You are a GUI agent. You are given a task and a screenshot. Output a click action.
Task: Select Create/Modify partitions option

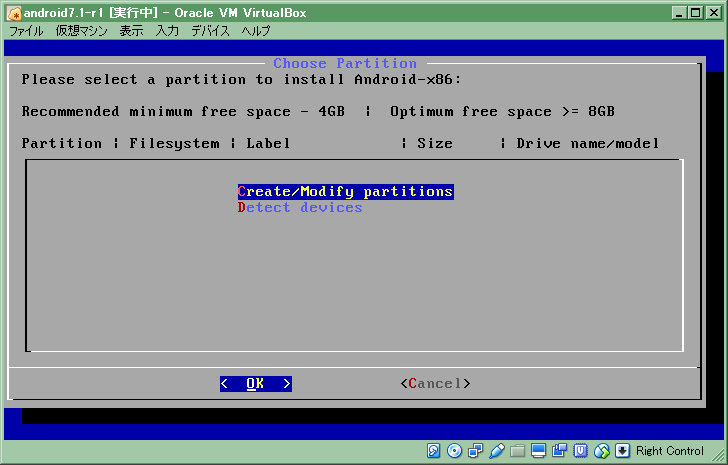345,192
